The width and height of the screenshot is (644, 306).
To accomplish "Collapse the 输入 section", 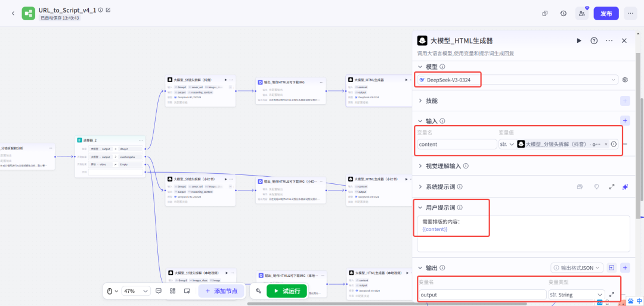I will click(420, 121).
